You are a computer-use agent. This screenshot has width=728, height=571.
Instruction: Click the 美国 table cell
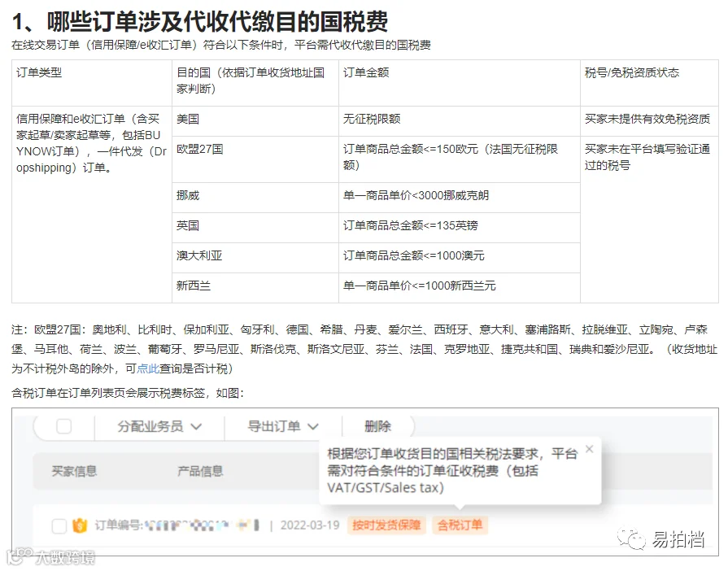tap(255, 121)
